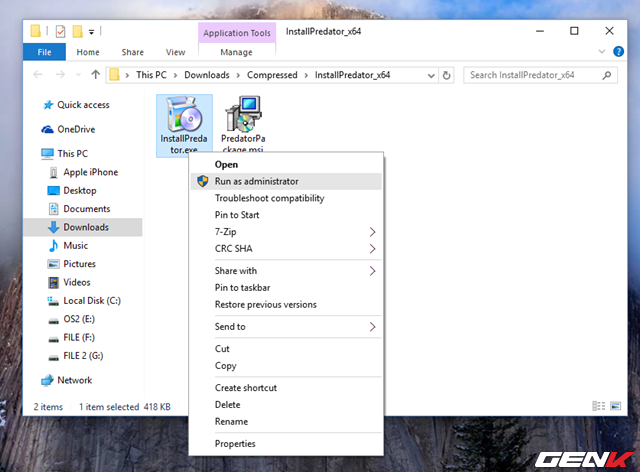Screen dimensions: 640x472
Task: Go up one folder with Up arrow
Action: (x=95, y=75)
